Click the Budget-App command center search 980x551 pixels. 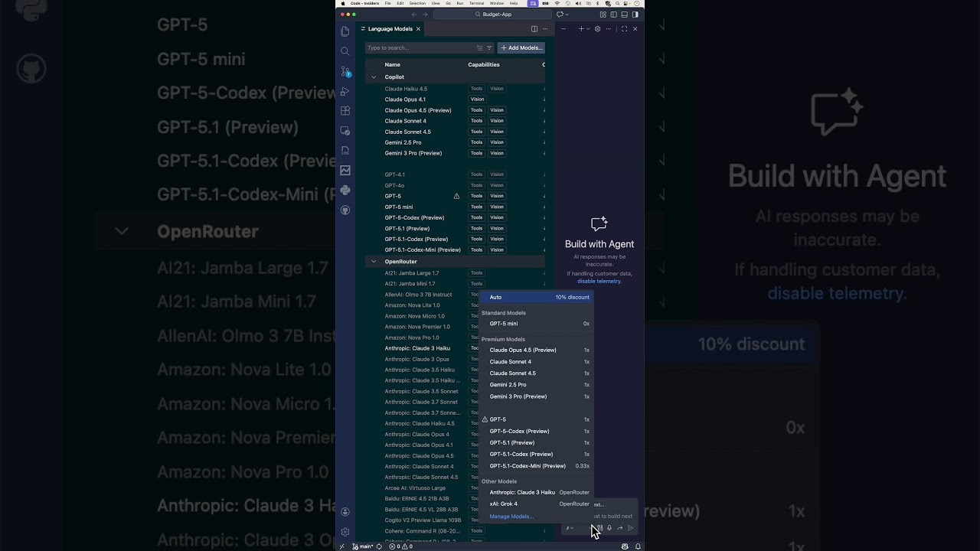[x=492, y=14]
